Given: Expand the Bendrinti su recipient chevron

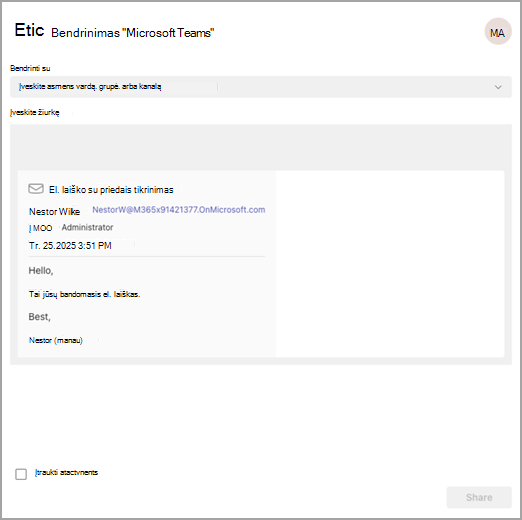Looking at the screenshot, I should [498, 87].
